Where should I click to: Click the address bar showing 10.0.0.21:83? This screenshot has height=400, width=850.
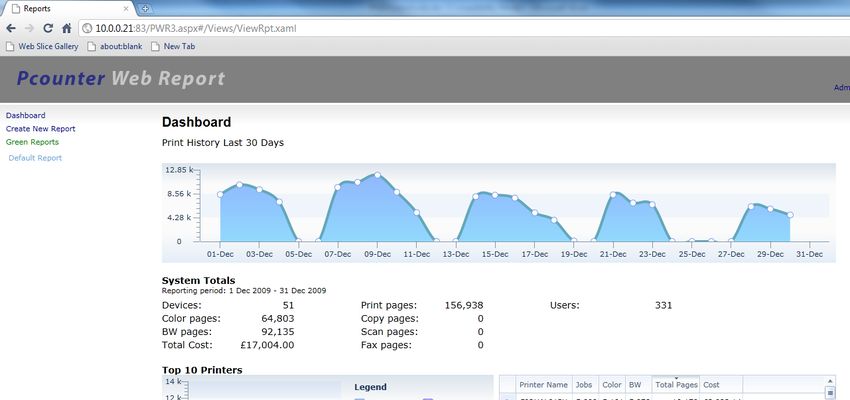(466, 28)
